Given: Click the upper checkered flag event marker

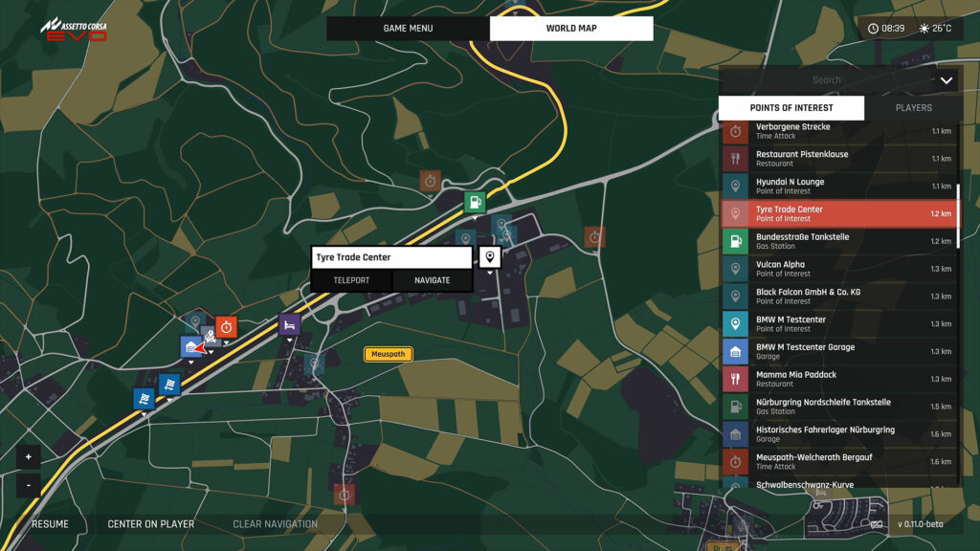Looking at the screenshot, I should (x=169, y=385).
